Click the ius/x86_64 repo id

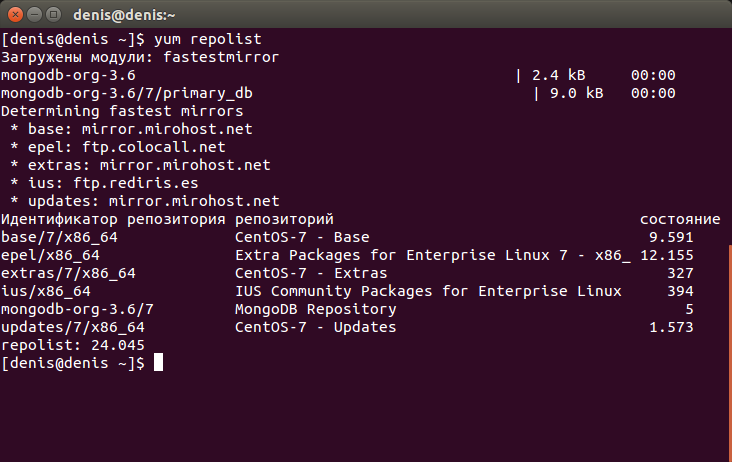coord(46,291)
